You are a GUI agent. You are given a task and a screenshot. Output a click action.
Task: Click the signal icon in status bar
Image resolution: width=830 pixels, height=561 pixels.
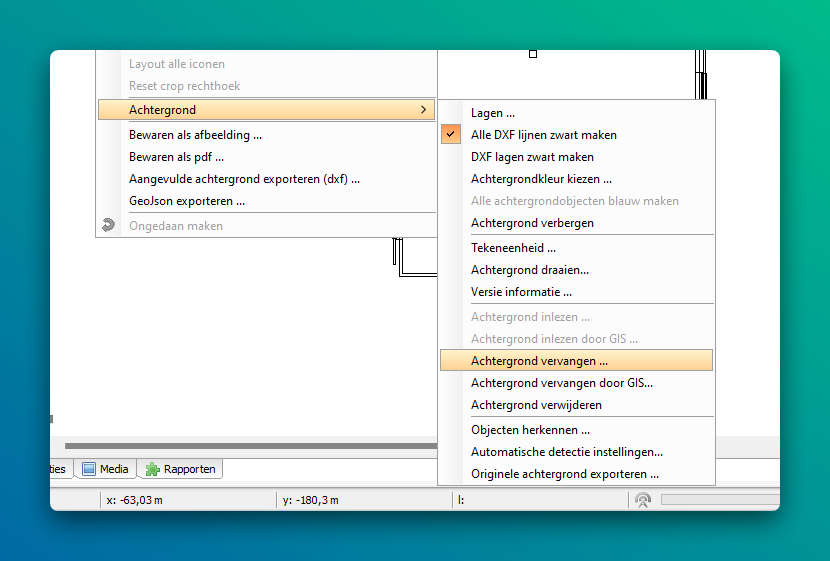click(x=643, y=500)
